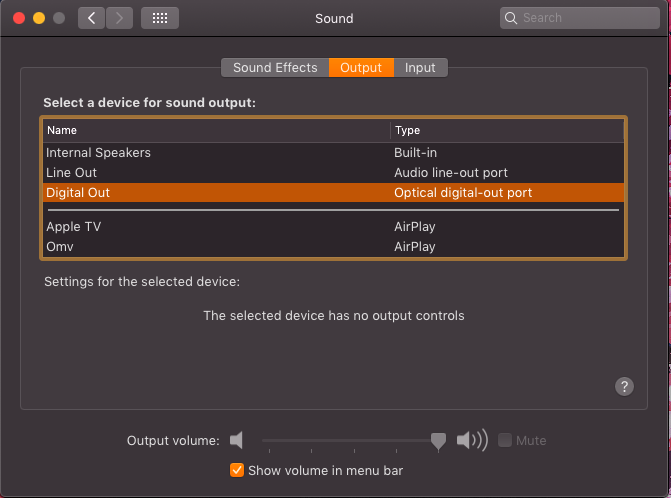
Task: Select Omv AirPlay output device
Action: pos(60,246)
